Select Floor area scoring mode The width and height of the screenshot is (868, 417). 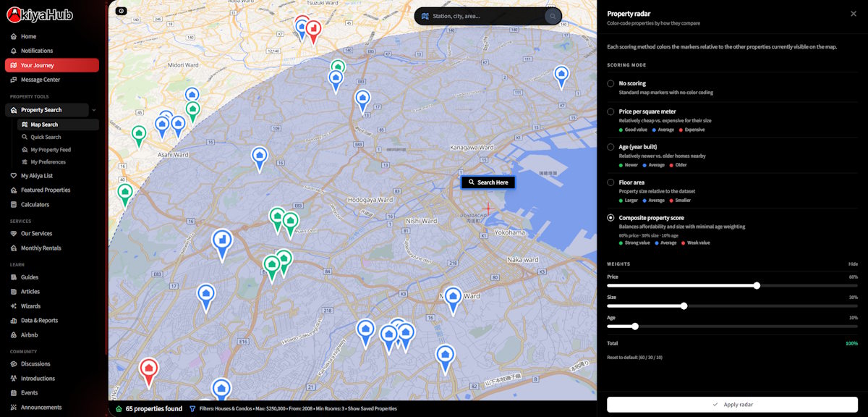click(611, 182)
